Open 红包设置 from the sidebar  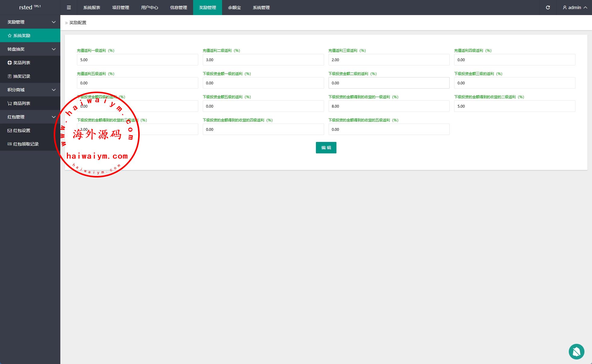(22, 130)
